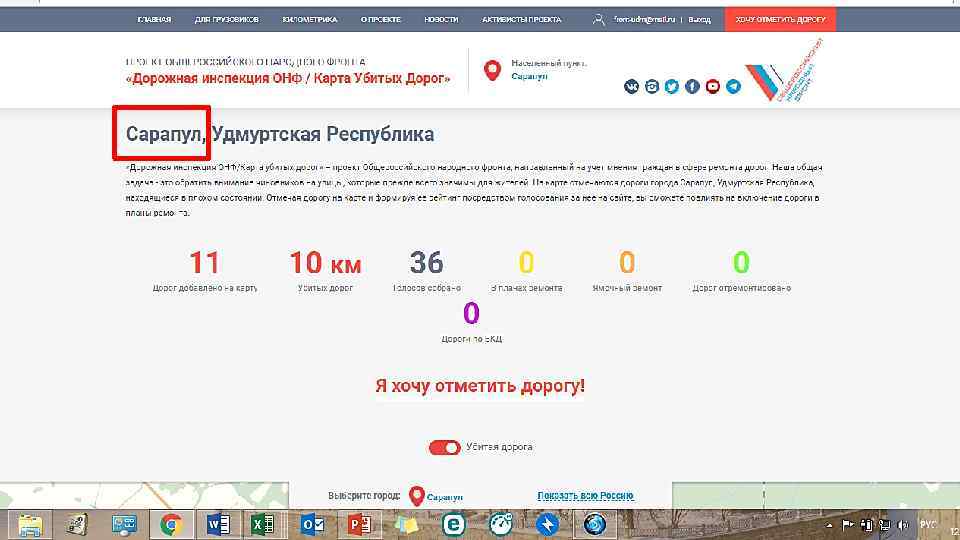
Task: Open Google Chrome from the taskbar
Action: [171, 525]
